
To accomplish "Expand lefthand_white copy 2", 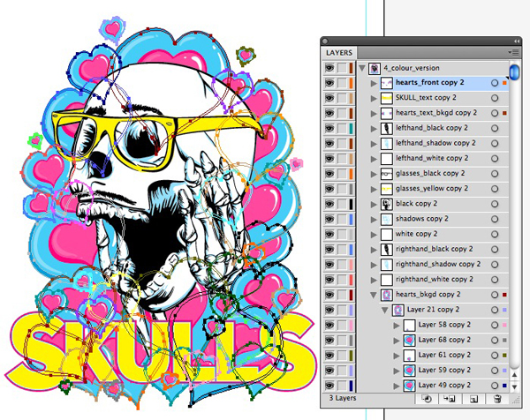I will [x=374, y=159].
